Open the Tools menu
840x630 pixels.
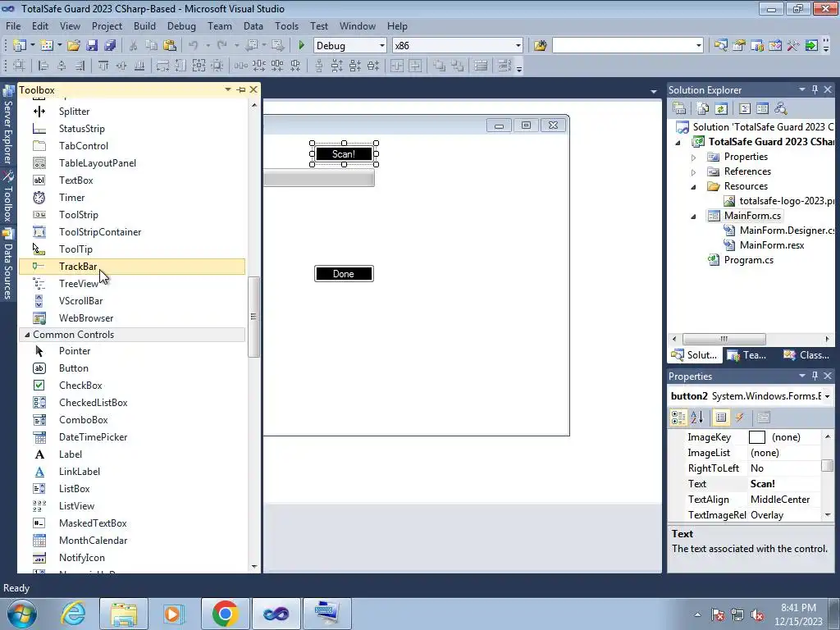click(x=286, y=25)
